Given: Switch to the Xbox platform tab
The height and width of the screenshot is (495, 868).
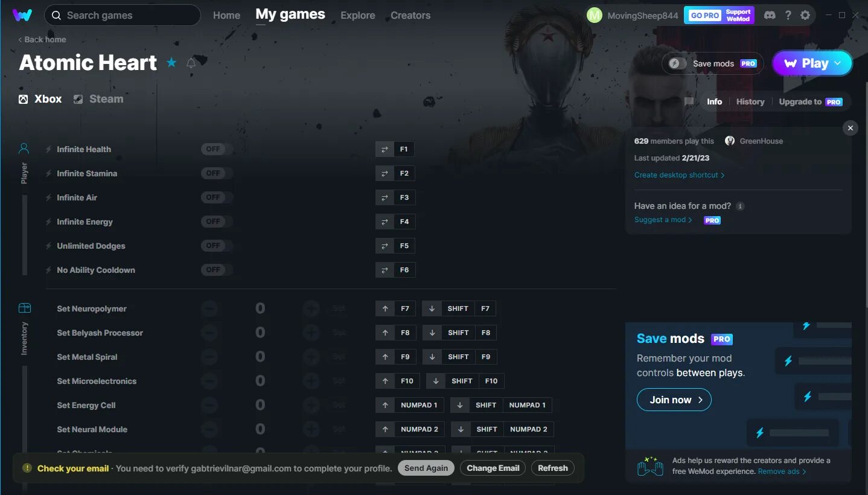Looking at the screenshot, I should click(x=40, y=99).
